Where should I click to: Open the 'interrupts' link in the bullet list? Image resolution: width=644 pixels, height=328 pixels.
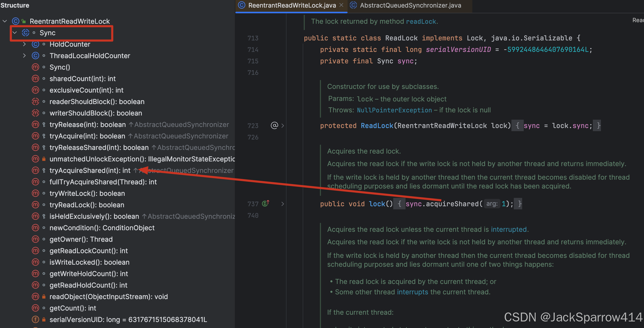(413, 292)
